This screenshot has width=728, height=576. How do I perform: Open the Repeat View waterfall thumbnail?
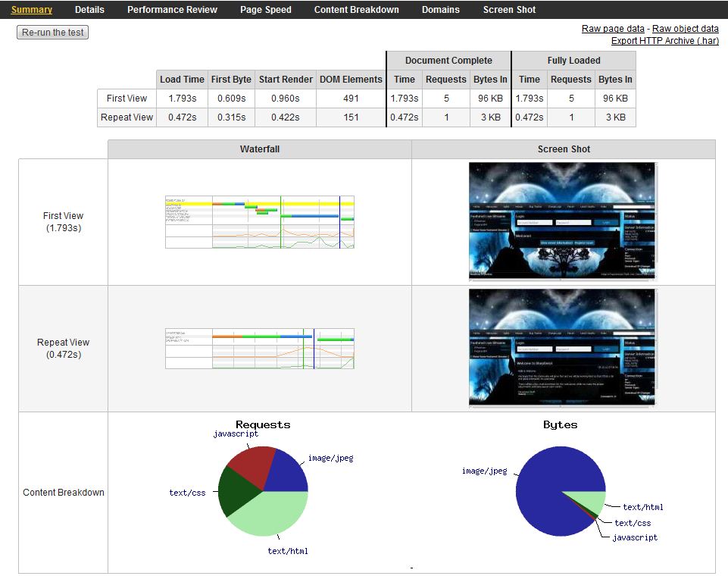[260, 349]
